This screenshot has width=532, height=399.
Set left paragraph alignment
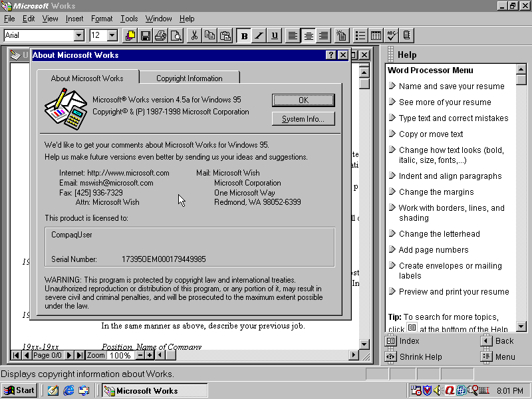[293, 35]
